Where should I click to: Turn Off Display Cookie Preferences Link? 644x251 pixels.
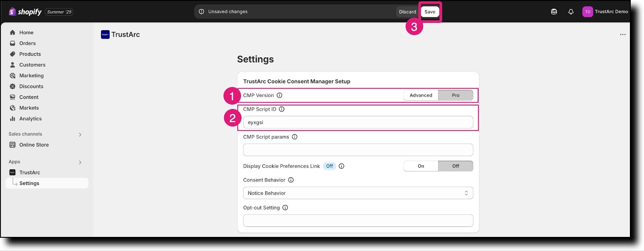[x=456, y=166]
